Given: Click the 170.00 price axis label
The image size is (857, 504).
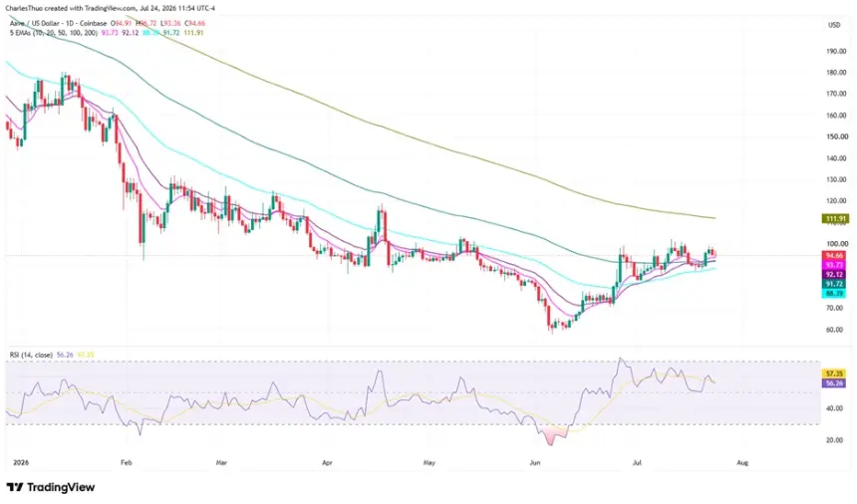Looking at the screenshot, I should click(836, 94).
